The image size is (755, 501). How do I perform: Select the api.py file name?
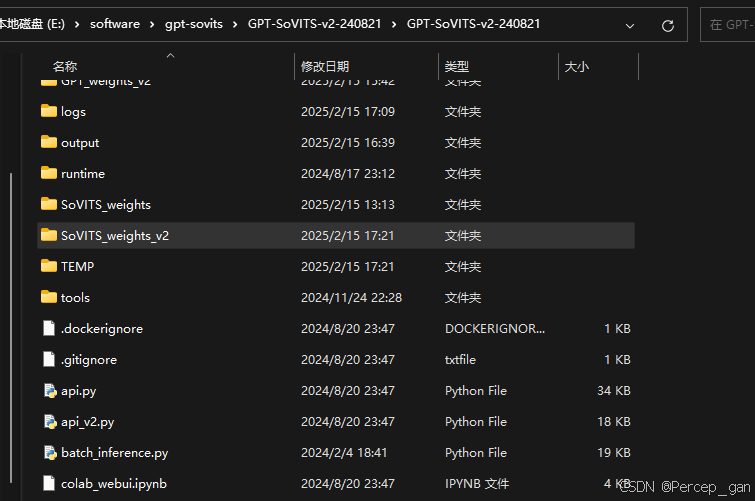(78, 391)
